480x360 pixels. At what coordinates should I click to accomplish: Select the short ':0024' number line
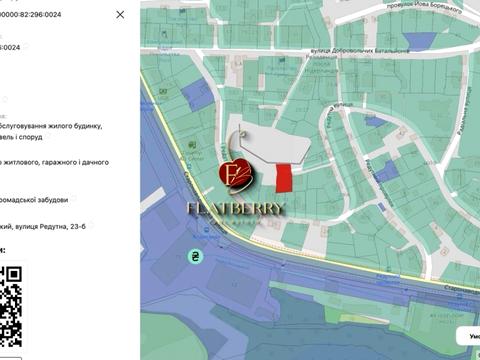[10, 48]
